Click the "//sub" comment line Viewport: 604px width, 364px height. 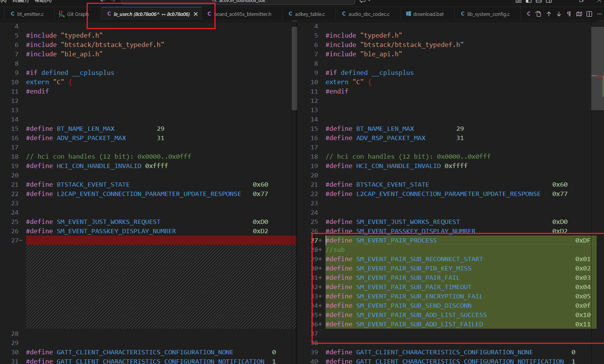[x=335, y=250]
